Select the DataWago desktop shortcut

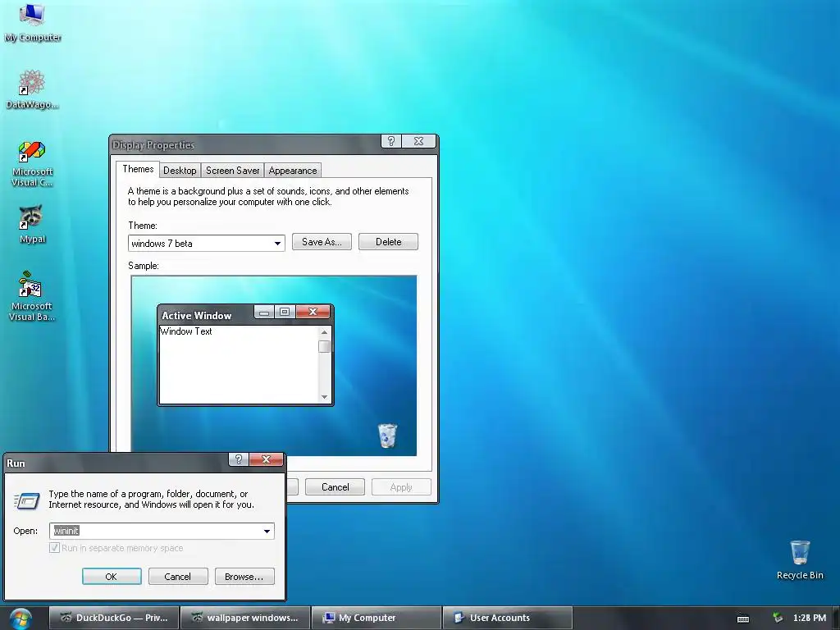coord(32,89)
